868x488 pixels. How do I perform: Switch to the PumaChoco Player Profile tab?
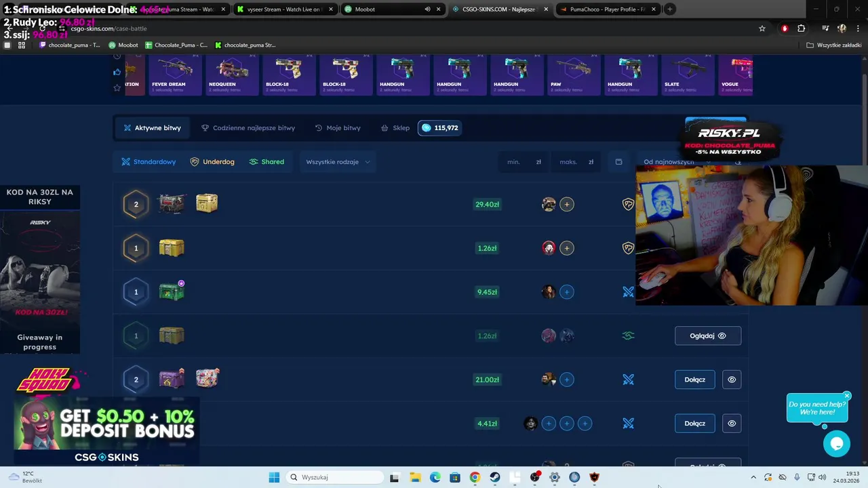607,9
